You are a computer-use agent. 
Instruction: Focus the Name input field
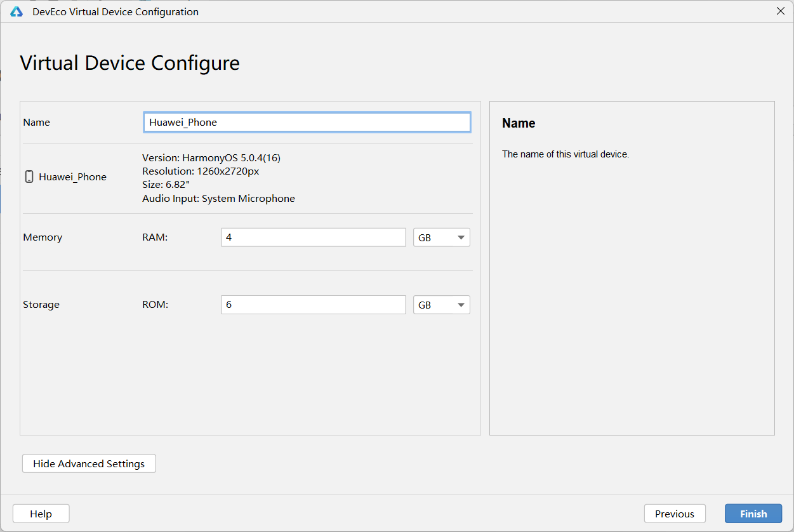pos(307,122)
